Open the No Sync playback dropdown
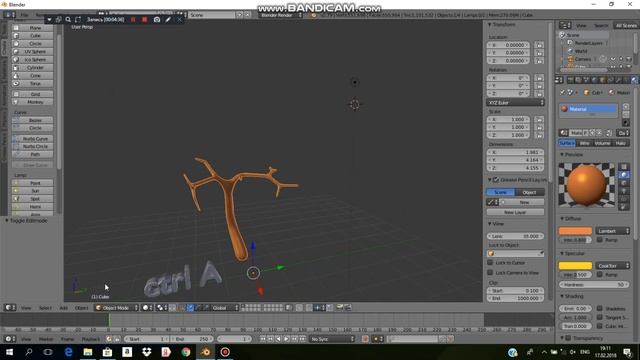 (x=332, y=339)
